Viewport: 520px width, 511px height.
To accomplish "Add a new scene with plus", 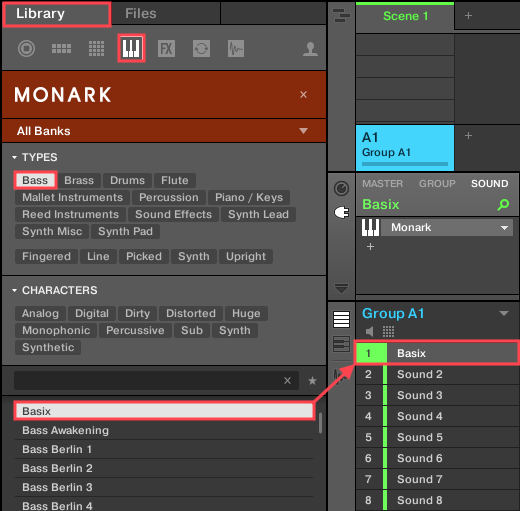I will tap(468, 16).
